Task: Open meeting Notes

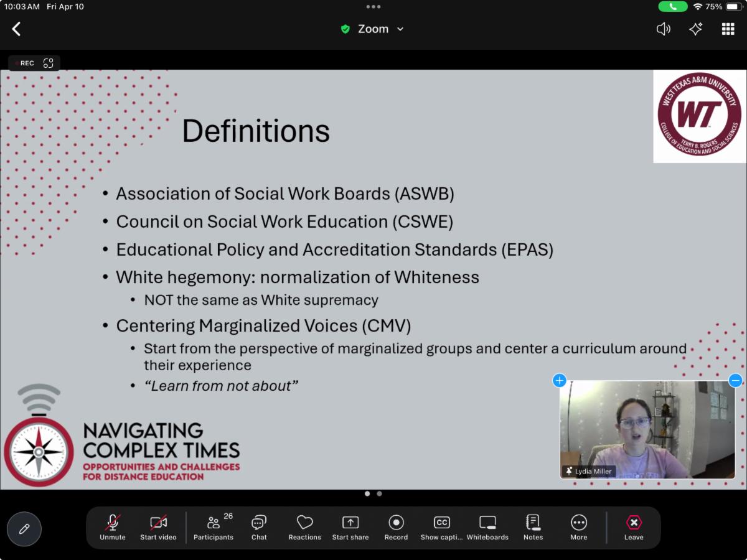Action: [533, 528]
